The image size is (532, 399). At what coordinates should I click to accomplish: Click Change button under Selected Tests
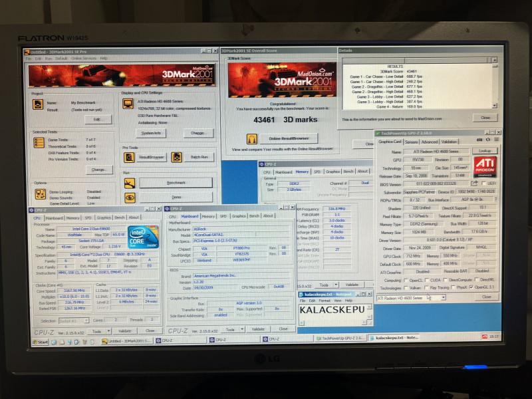[98, 170]
